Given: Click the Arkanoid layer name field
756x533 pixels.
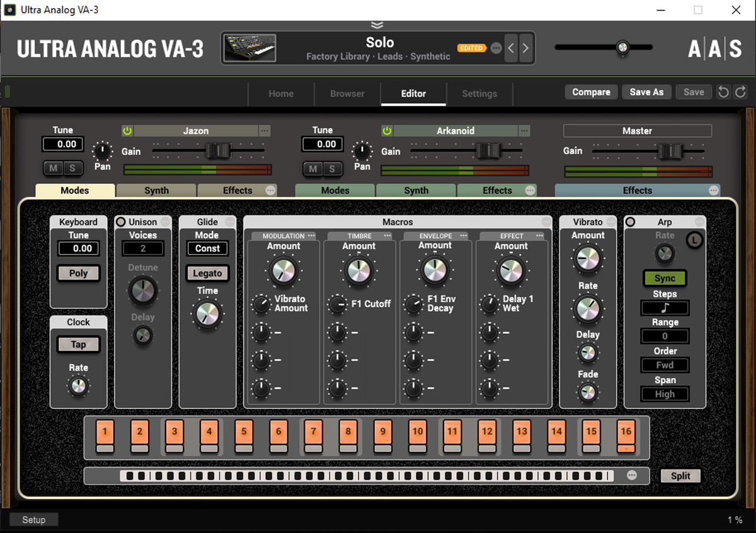Looking at the screenshot, I should coord(455,131).
